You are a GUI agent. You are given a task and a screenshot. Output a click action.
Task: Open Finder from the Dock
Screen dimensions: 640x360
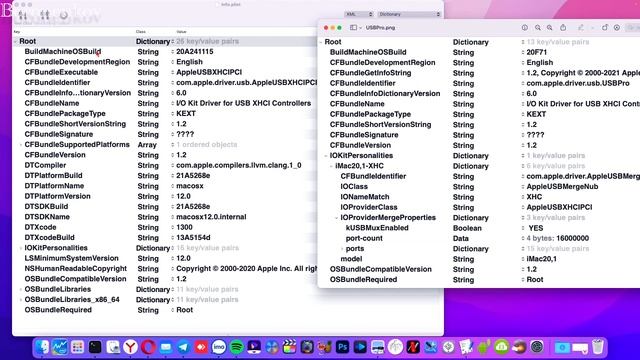point(42,347)
